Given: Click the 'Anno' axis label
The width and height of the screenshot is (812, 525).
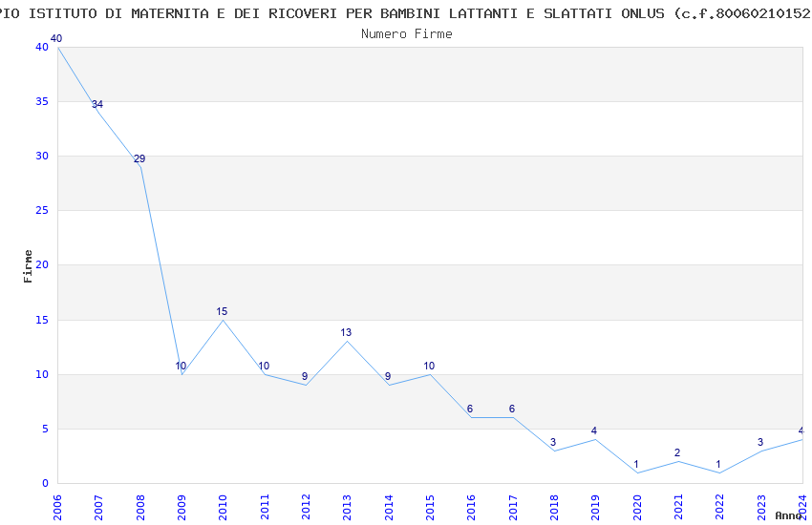Looking at the screenshot, I should point(788,515).
